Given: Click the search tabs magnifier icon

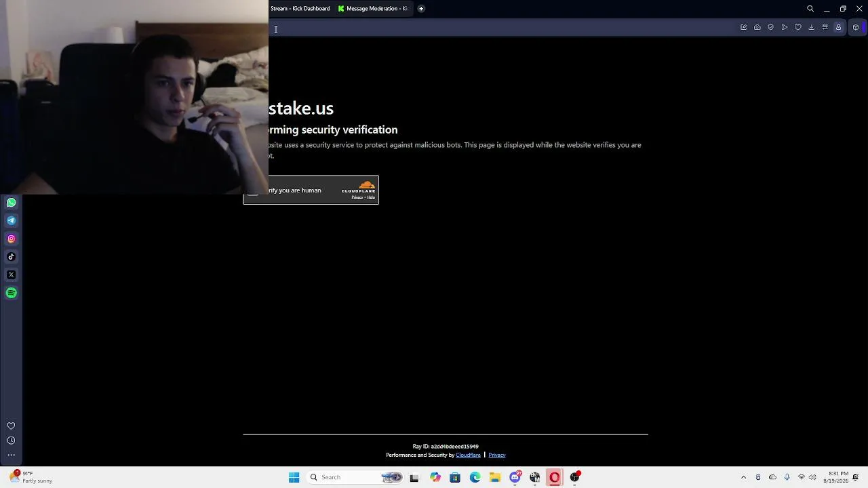Looking at the screenshot, I should (x=810, y=9).
